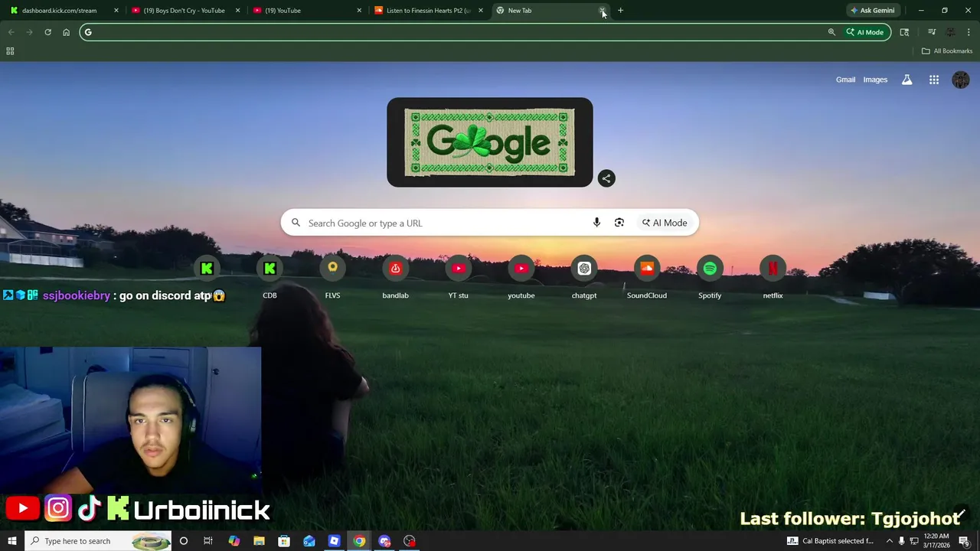This screenshot has width=980, height=551.
Task: Open the netflix shortcut
Action: (x=773, y=277)
